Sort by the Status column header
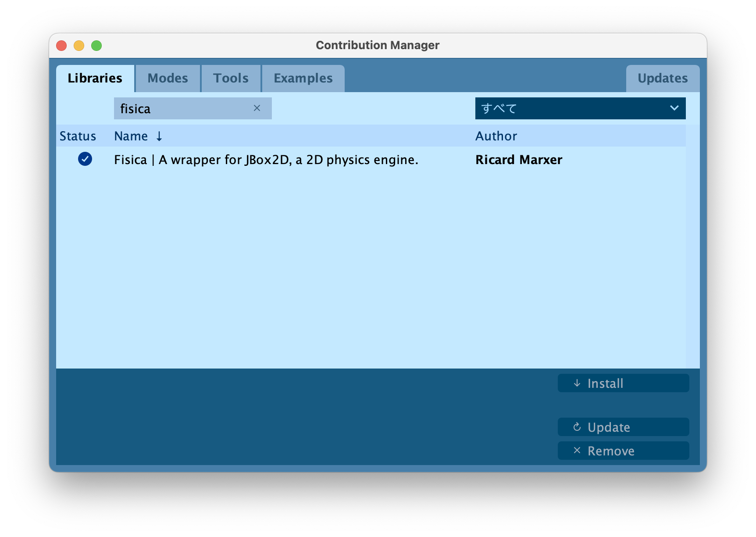756x537 pixels. [x=78, y=136]
